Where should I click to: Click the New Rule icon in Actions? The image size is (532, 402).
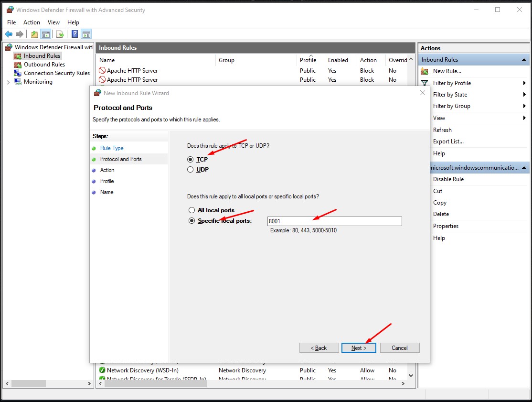pyautogui.click(x=425, y=71)
